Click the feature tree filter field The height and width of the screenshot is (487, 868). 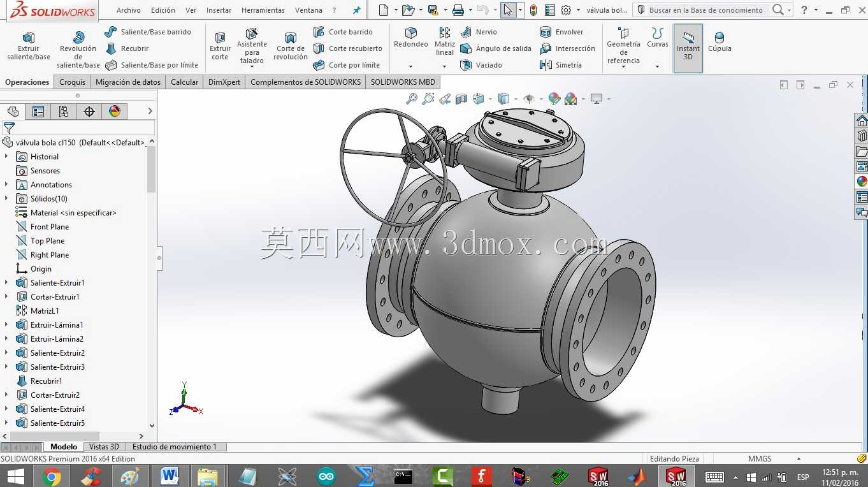click(x=78, y=128)
